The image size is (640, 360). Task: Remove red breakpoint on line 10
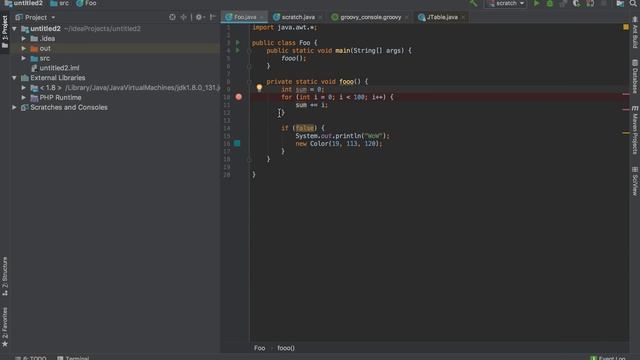pyautogui.click(x=239, y=97)
